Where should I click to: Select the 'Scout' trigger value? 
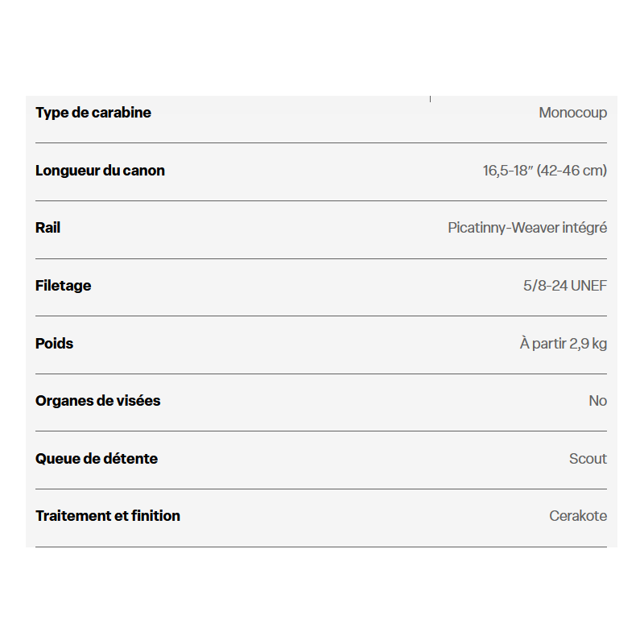(x=588, y=458)
